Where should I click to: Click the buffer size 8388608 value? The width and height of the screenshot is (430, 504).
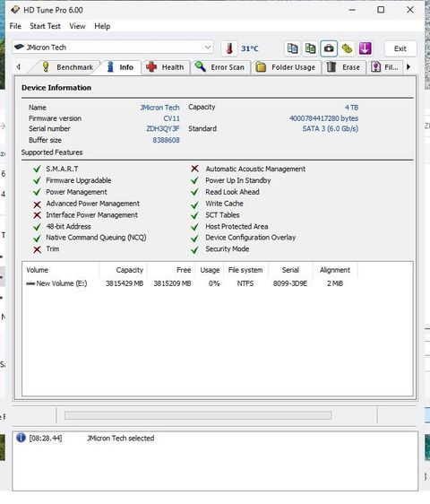166,140
